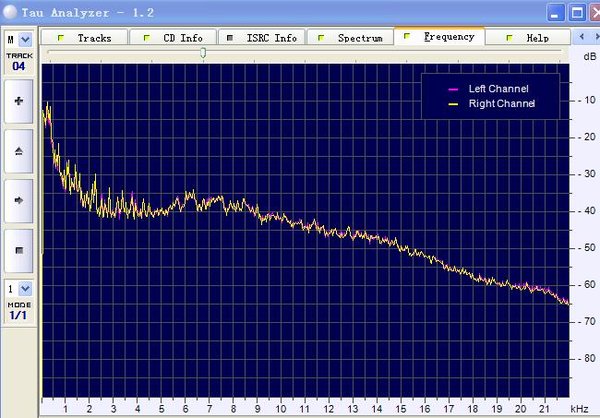Click the green icon on Spectrum tab
The height and width of the screenshot is (418, 600).
321,38
